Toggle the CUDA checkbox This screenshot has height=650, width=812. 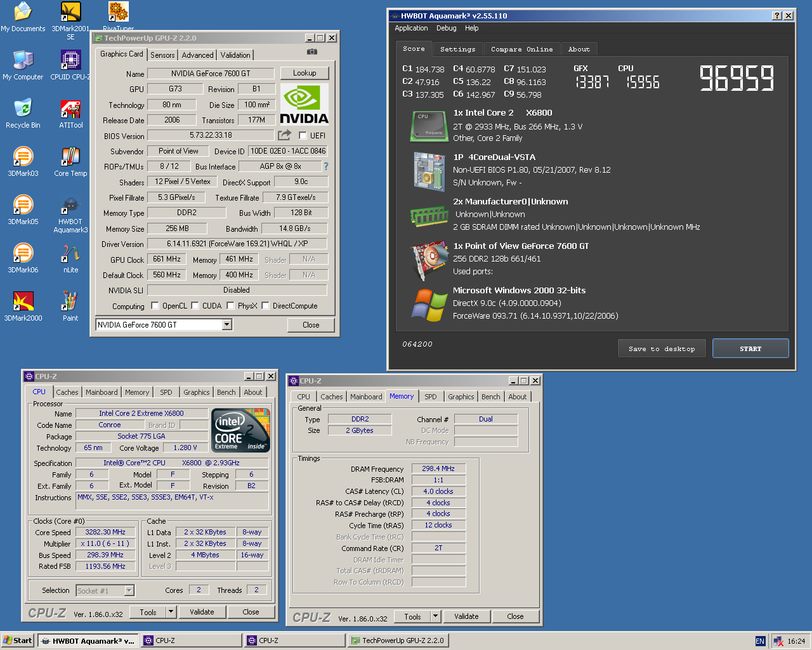click(195, 305)
